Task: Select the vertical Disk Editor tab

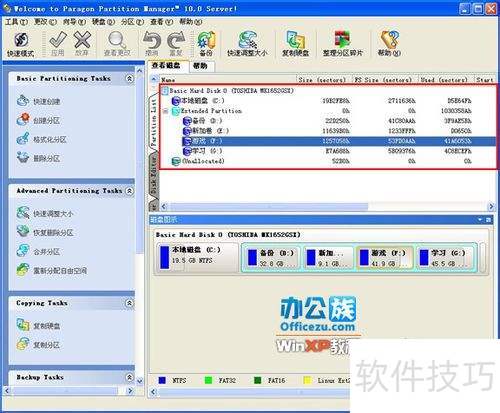Action: [x=154, y=175]
